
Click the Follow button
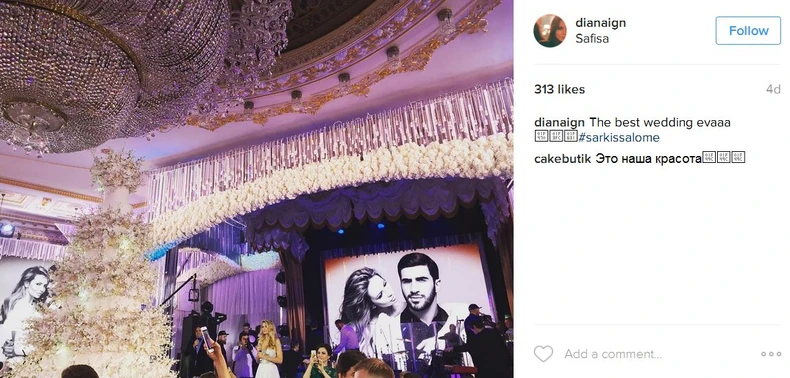748,31
